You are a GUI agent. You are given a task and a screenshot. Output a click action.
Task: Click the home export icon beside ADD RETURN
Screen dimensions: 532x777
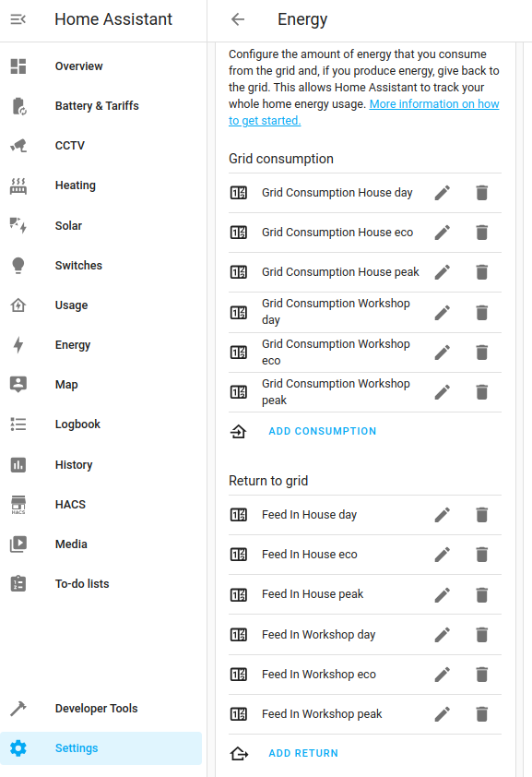pos(239,753)
